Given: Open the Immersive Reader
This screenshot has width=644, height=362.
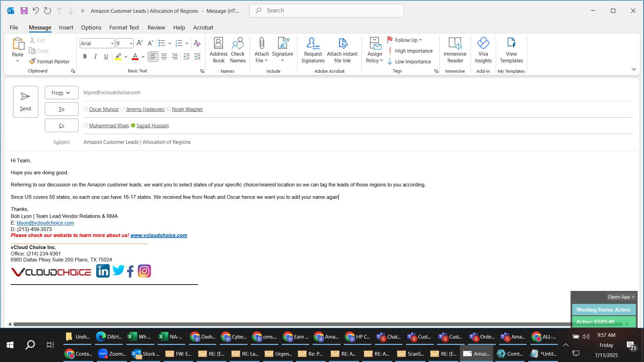Looking at the screenshot, I should [455, 50].
